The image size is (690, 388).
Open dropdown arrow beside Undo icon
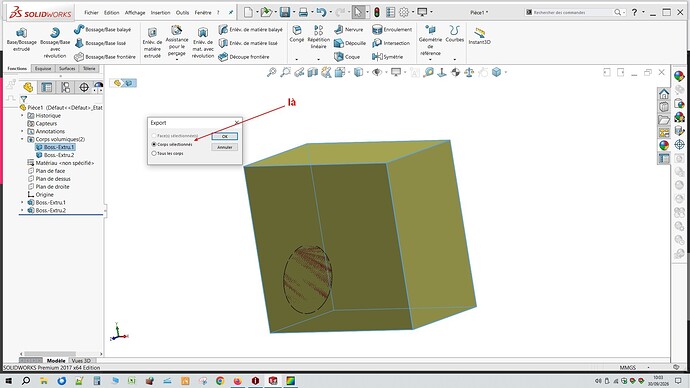[330, 12]
